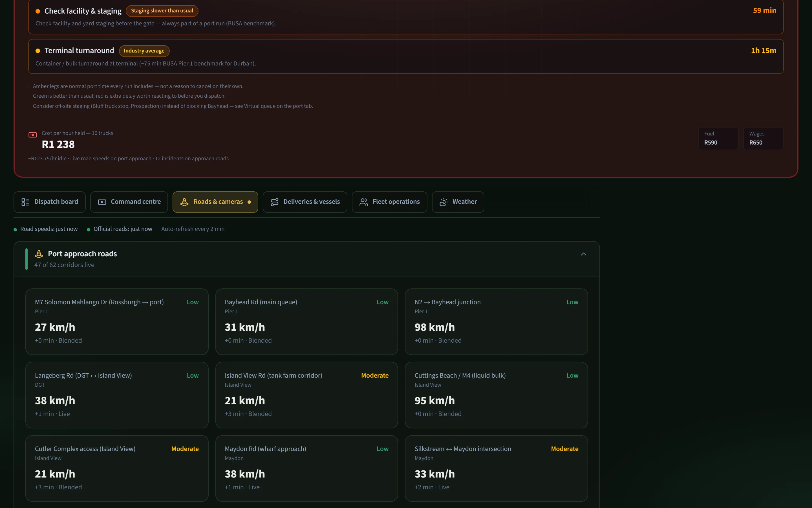Open the Dispatch board tab

(49, 202)
